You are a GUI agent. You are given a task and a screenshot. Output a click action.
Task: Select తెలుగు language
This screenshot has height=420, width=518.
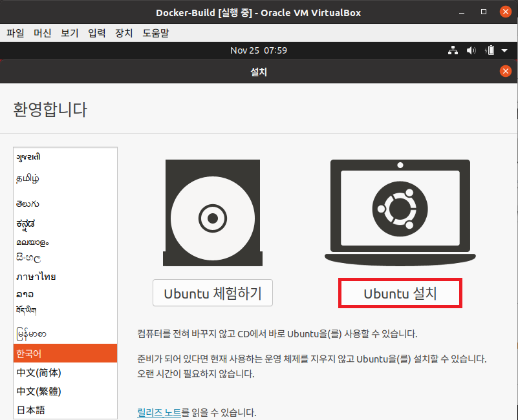point(65,204)
